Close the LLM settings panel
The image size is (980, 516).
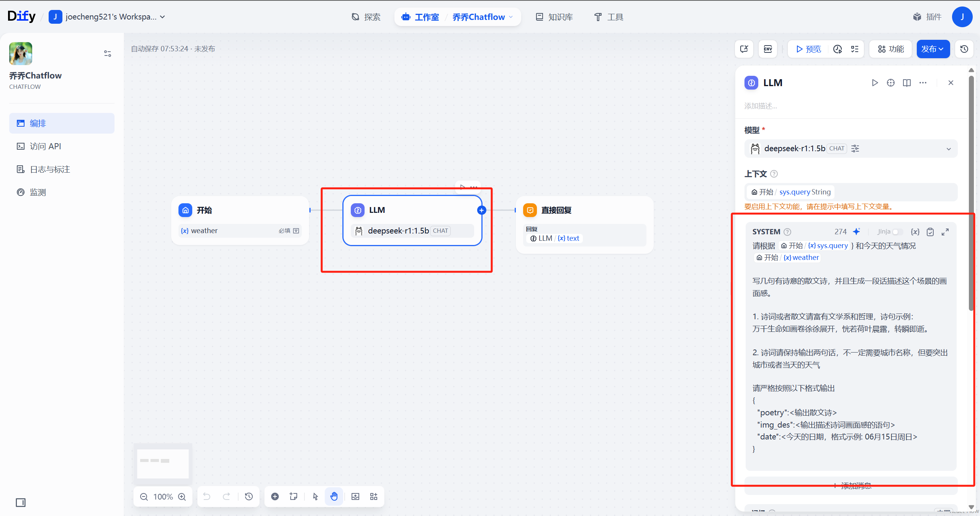tap(951, 83)
